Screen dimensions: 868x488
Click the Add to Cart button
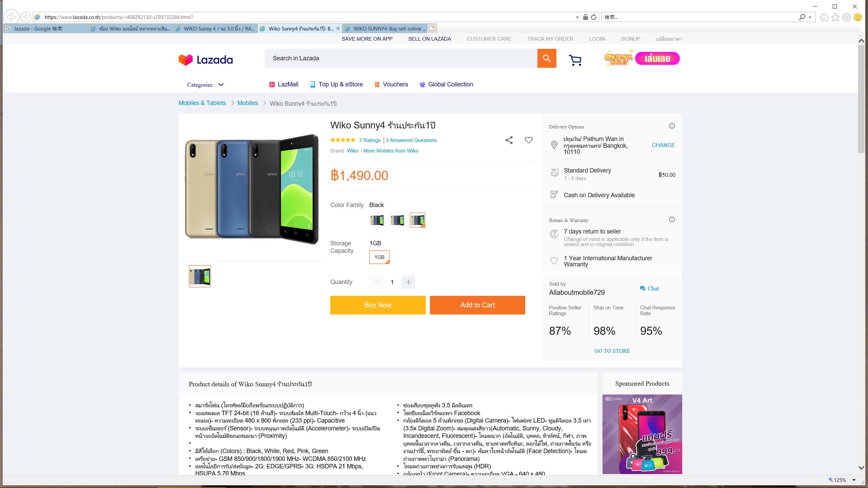(x=477, y=305)
